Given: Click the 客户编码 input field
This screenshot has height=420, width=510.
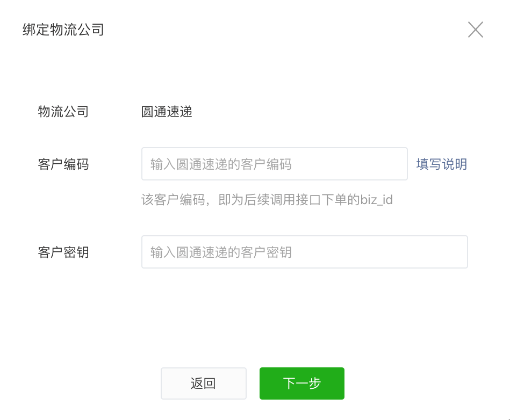Looking at the screenshot, I should (x=274, y=164).
